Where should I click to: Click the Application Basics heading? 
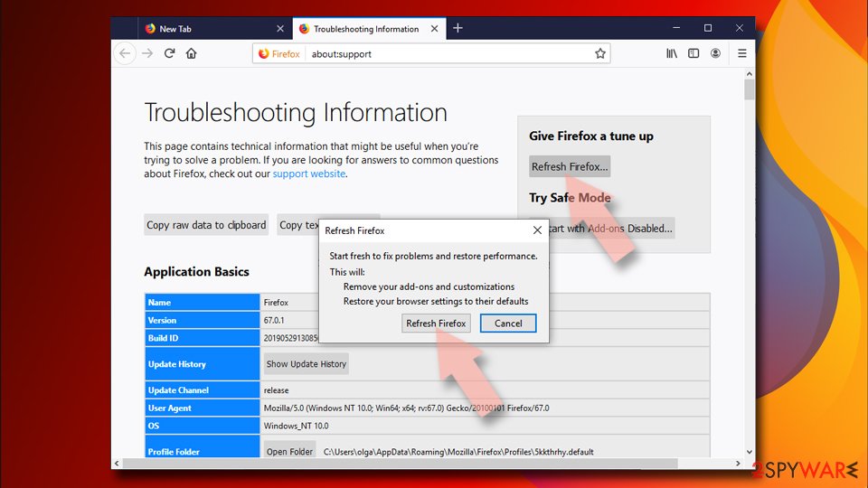[196, 272]
